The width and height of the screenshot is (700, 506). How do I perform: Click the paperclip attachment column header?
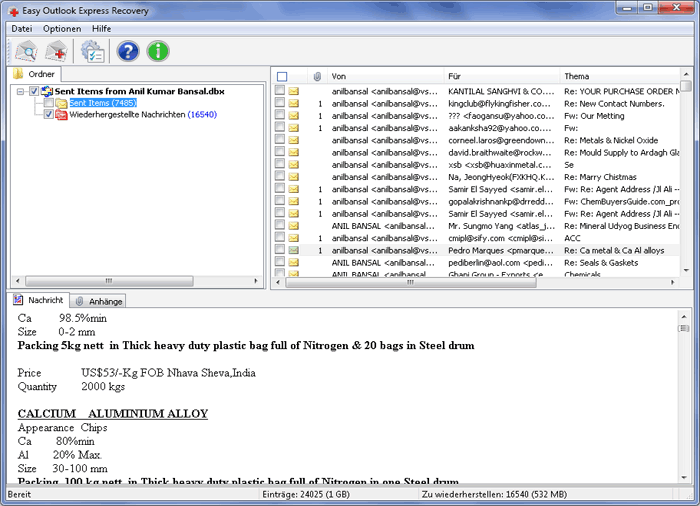[317, 76]
